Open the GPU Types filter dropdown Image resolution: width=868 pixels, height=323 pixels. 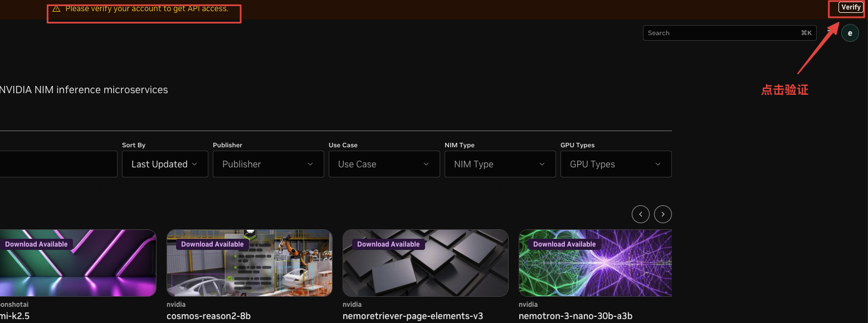(x=616, y=164)
